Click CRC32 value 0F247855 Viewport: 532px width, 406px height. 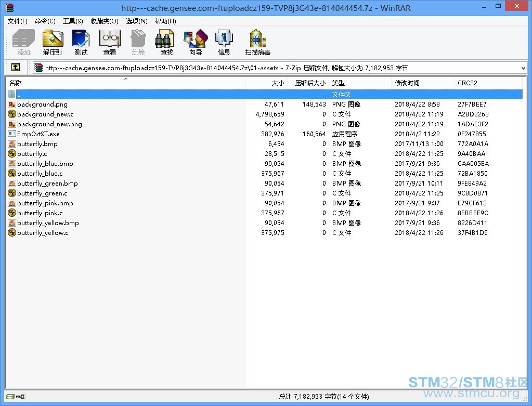click(472, 134)
